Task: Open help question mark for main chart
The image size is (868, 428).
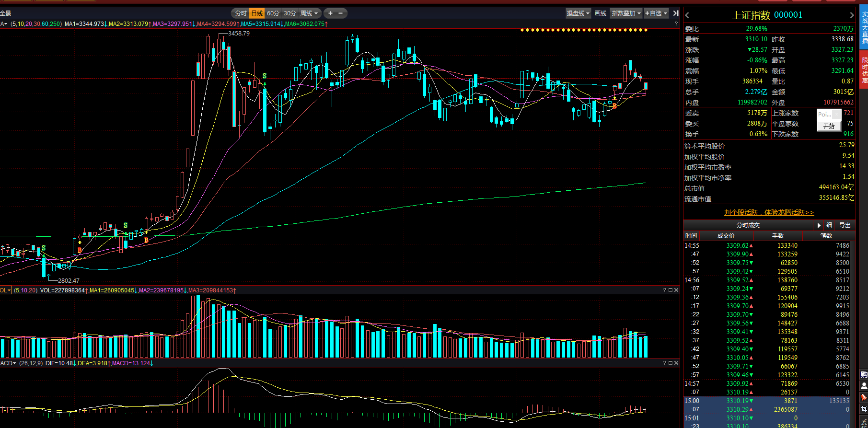Action: [x=676, y=23]
